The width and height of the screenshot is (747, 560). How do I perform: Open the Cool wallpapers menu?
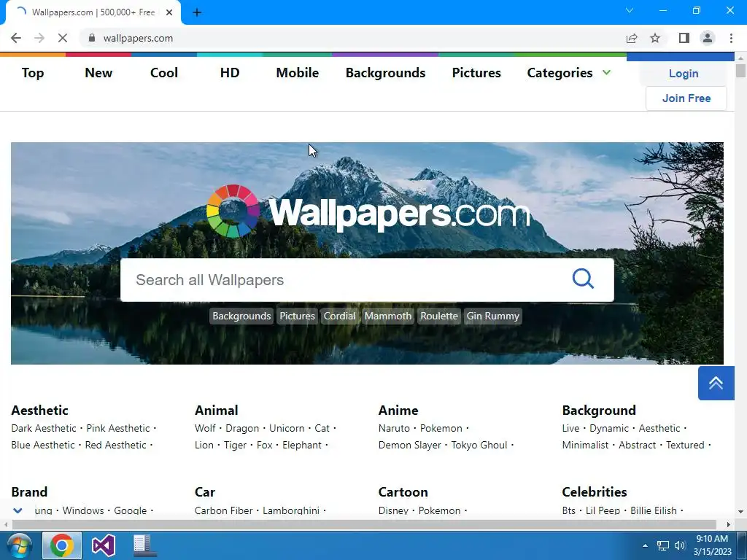pos(164,73)
